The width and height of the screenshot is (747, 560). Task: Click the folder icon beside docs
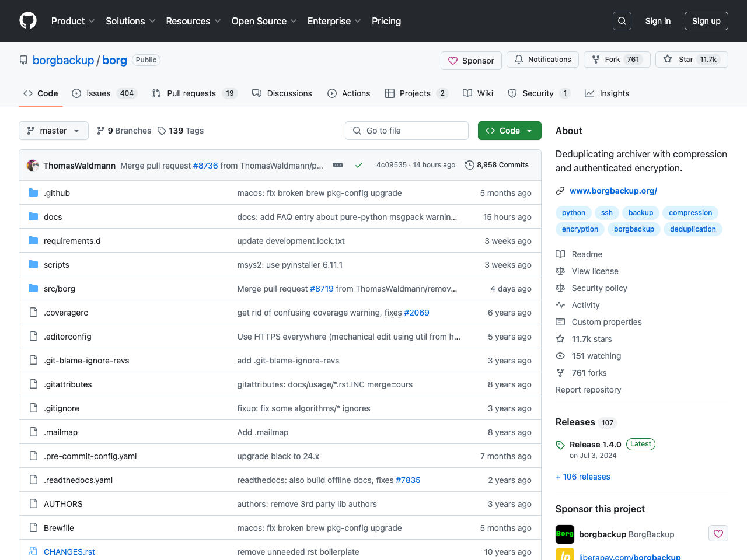pyautogui.click(x=33, y=217)
